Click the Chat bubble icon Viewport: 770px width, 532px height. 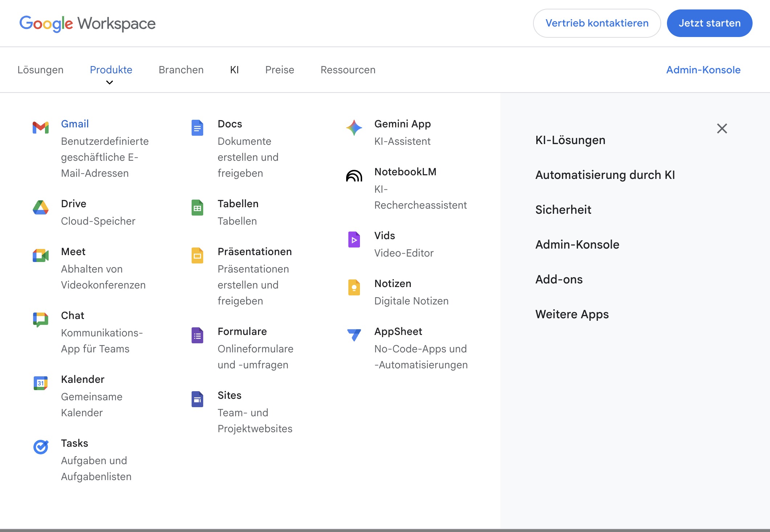(x=41, y=320)
